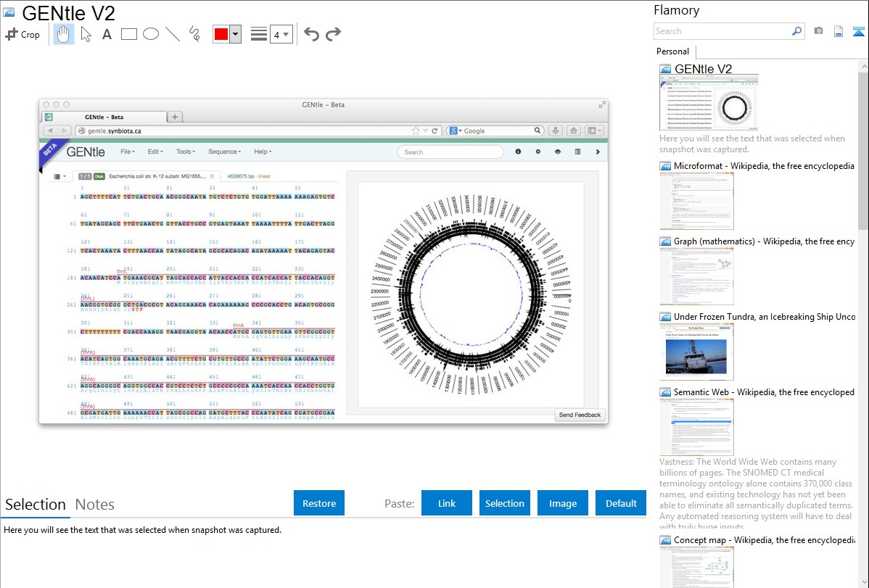Open Under Frozen Tundra snapshot thumbnail
This screenshot has width=869, height=588.
click(x=696, y=352)
